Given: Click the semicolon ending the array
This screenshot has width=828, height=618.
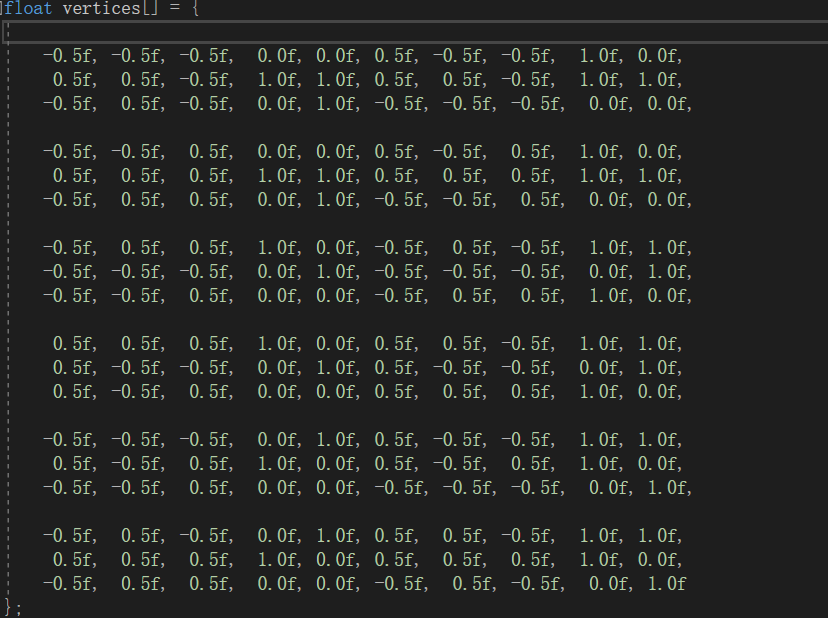Looking at the screenshot, I should coord(18,608).
